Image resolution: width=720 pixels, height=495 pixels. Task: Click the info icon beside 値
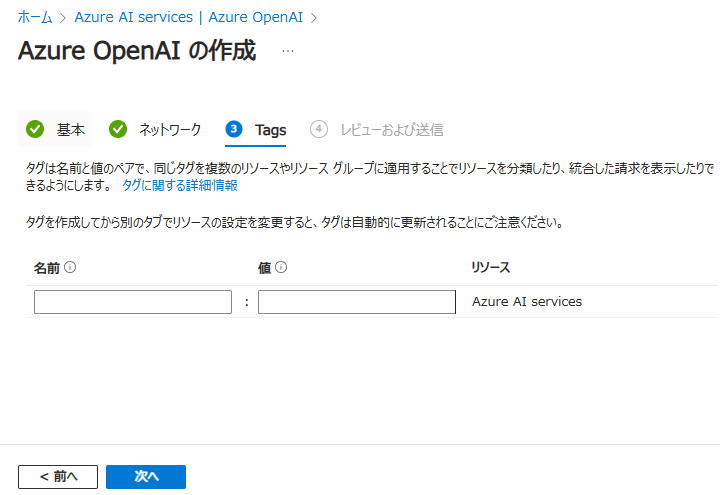pos(281,267)
